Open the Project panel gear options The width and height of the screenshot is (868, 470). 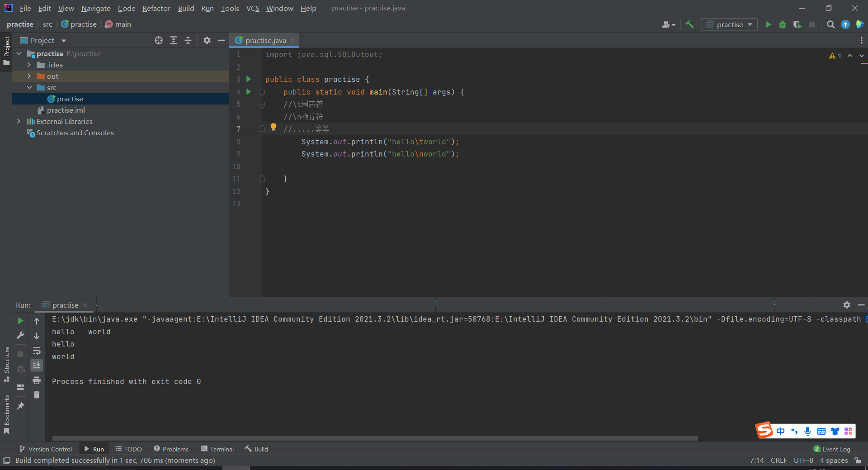pyautogui.click(x=207, y=40)
